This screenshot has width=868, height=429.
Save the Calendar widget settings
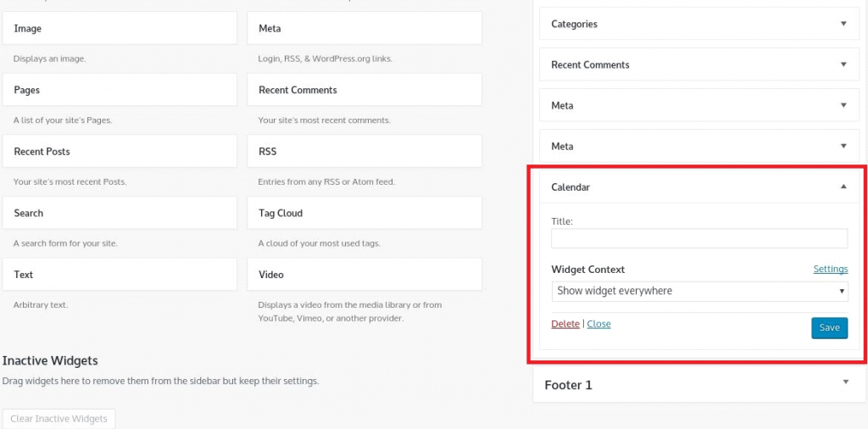829,328
